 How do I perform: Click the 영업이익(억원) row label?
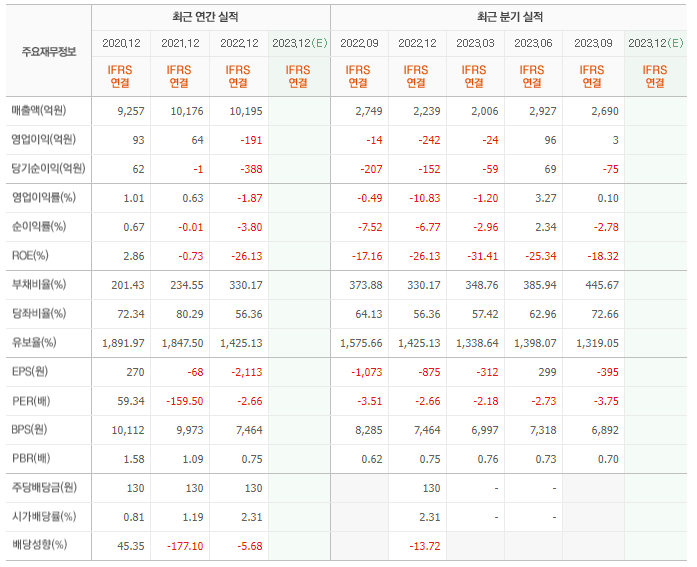tap(44, 140)
